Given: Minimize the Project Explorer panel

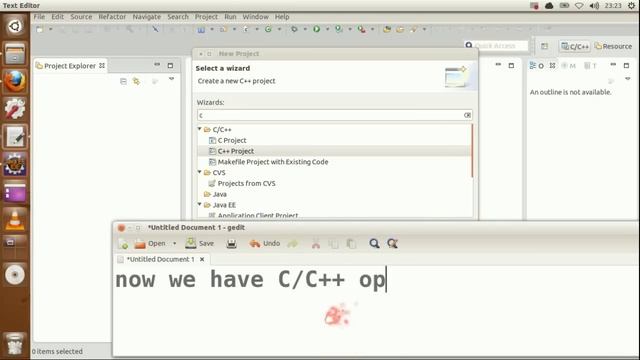Looking at the screenshot, I should (x=157, y=65).
